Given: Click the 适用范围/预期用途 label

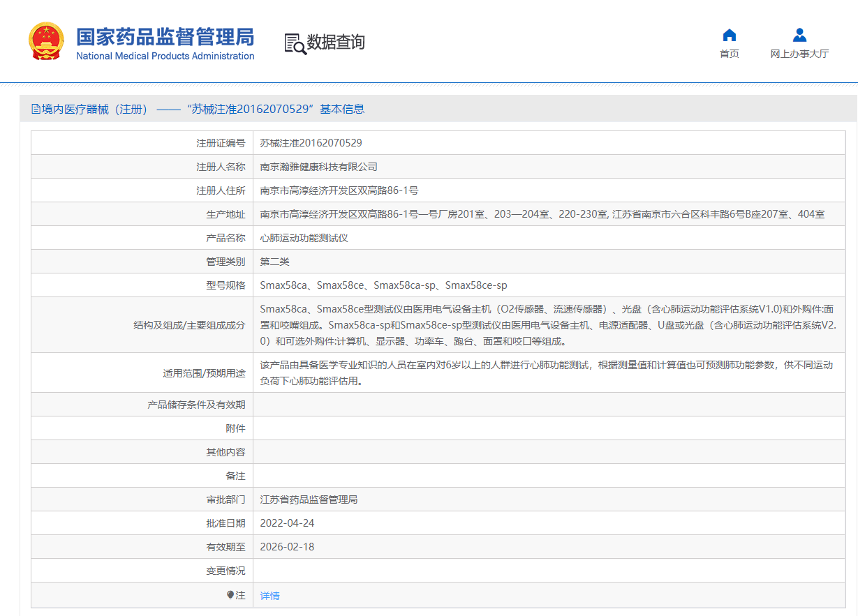Looking at the screenshot, I should pos(205,373).
